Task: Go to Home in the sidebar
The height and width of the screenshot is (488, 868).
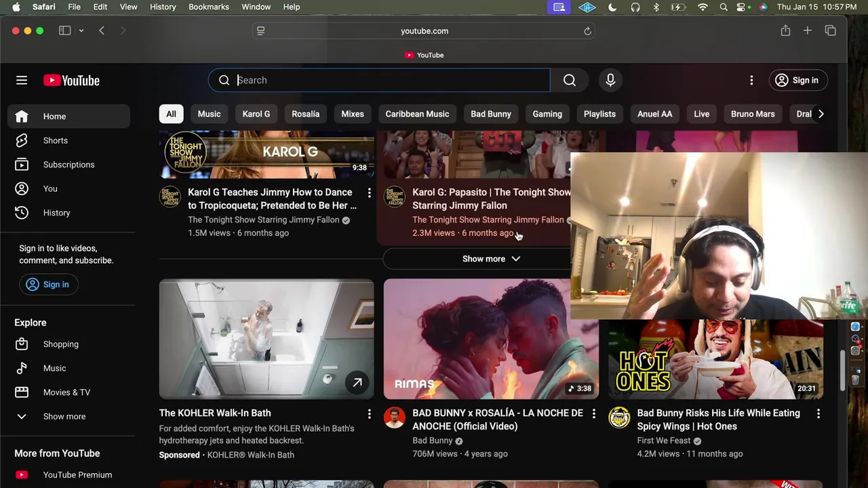Action: click(68, 117)
